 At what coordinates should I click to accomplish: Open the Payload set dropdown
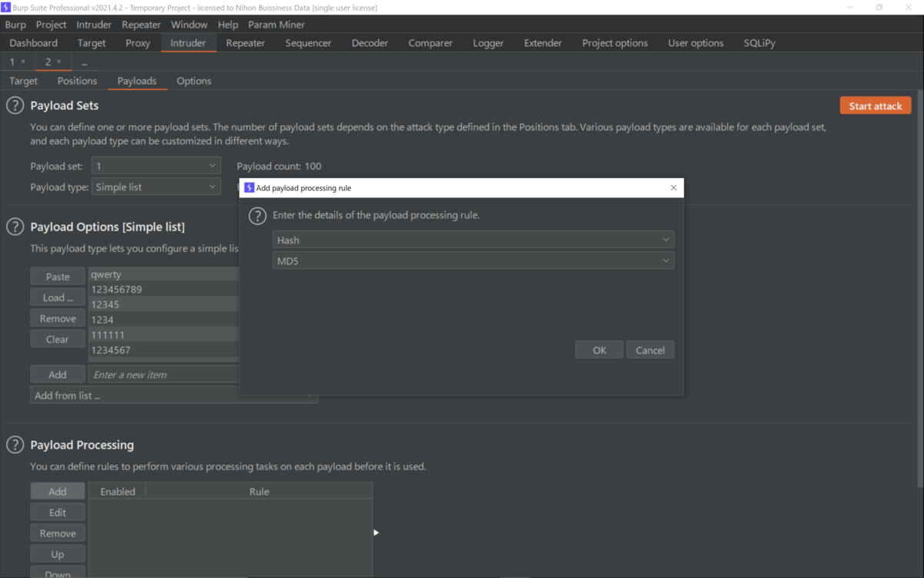click(x=156, y=166)
